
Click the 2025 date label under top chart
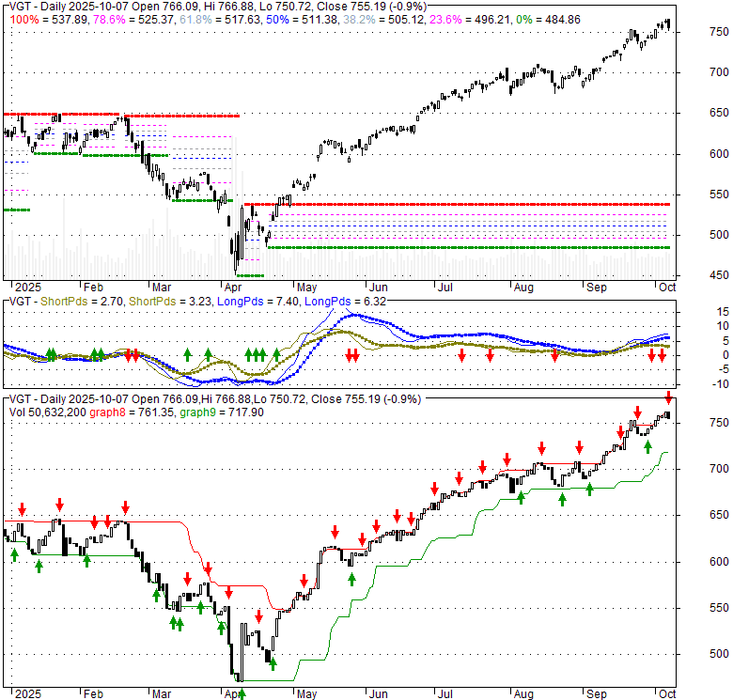pos(28,287)
